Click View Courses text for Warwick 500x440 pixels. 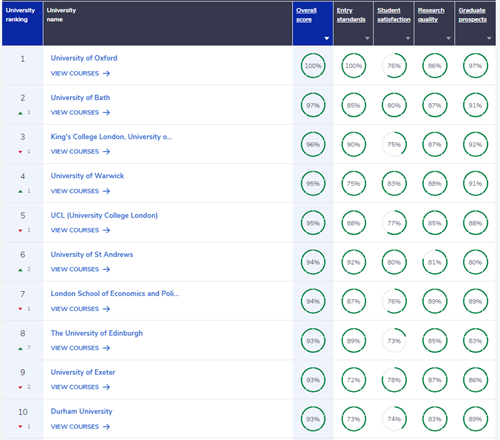(75, 191)
